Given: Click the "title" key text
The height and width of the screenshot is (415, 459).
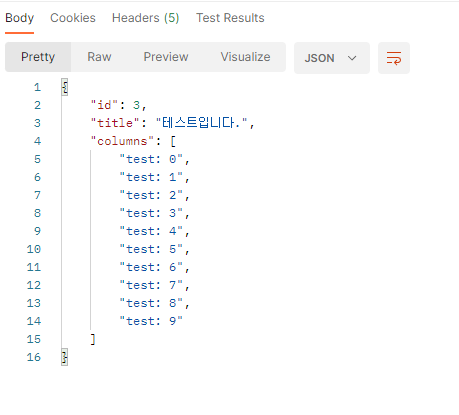Looking at the screenshot, I should (x=115, y=123).
